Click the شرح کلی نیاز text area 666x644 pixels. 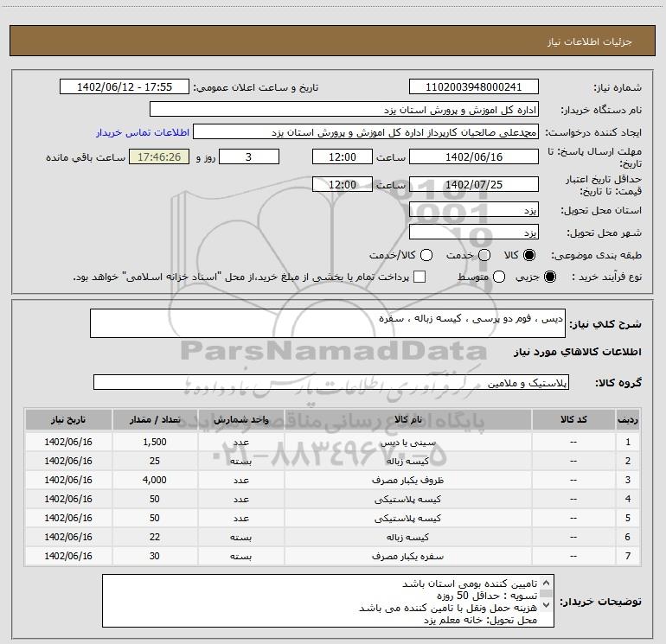(x=328, y=323)
